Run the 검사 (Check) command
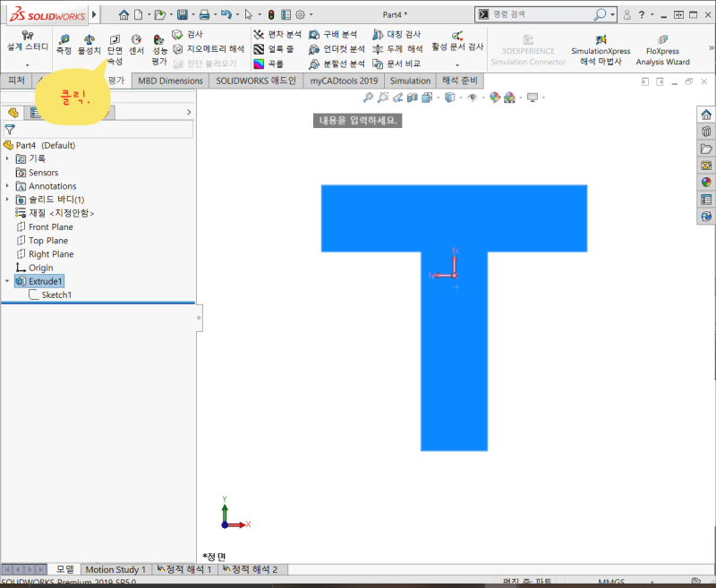This screenshot has width=716, height=588. [188, 34]
